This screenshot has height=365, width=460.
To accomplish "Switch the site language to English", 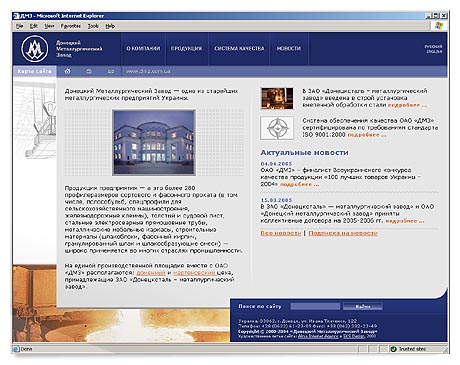I will (434, 52).
